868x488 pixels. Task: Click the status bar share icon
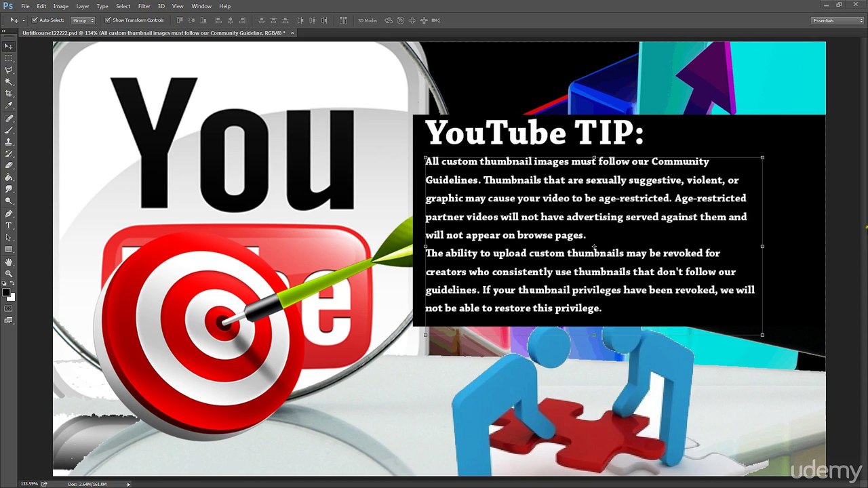(44, 484)
